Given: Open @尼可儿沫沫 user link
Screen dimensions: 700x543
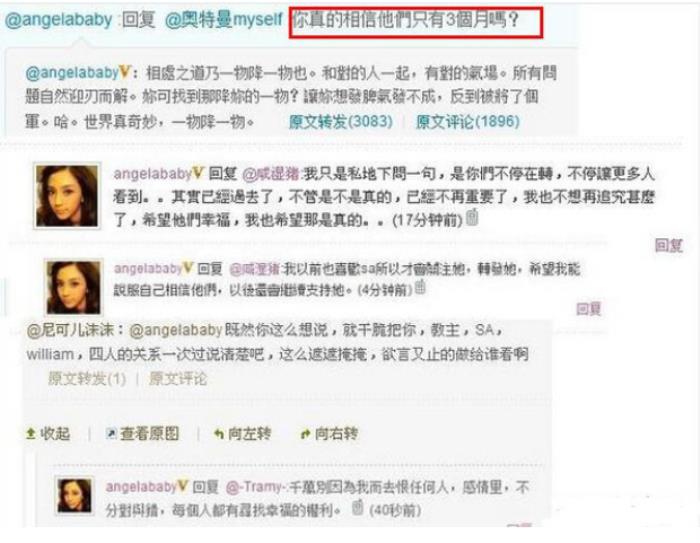Looking at the screenshot, I should [70, 330].
